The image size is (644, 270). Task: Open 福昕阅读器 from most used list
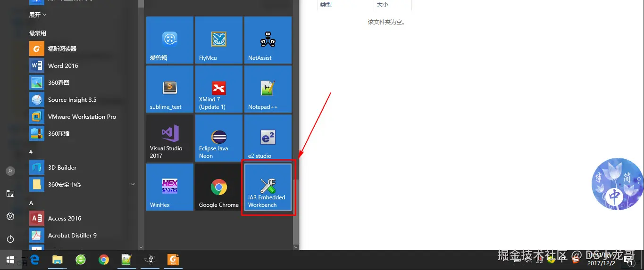pyautogui.click(x=83, y=49)
